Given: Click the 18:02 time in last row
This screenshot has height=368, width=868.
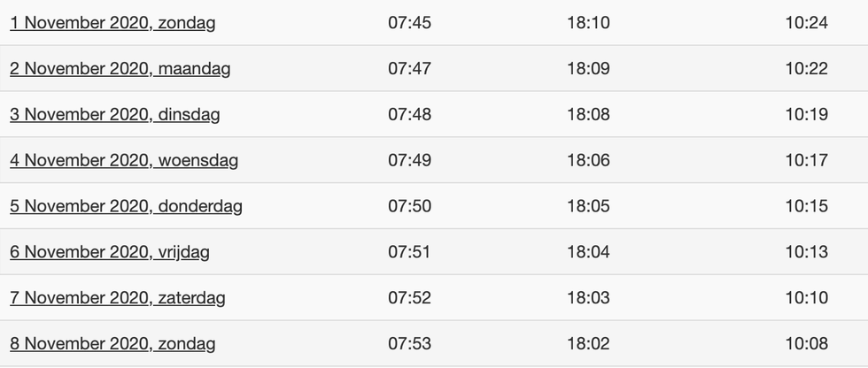Looking at the screenshot, I should [588, 344].
